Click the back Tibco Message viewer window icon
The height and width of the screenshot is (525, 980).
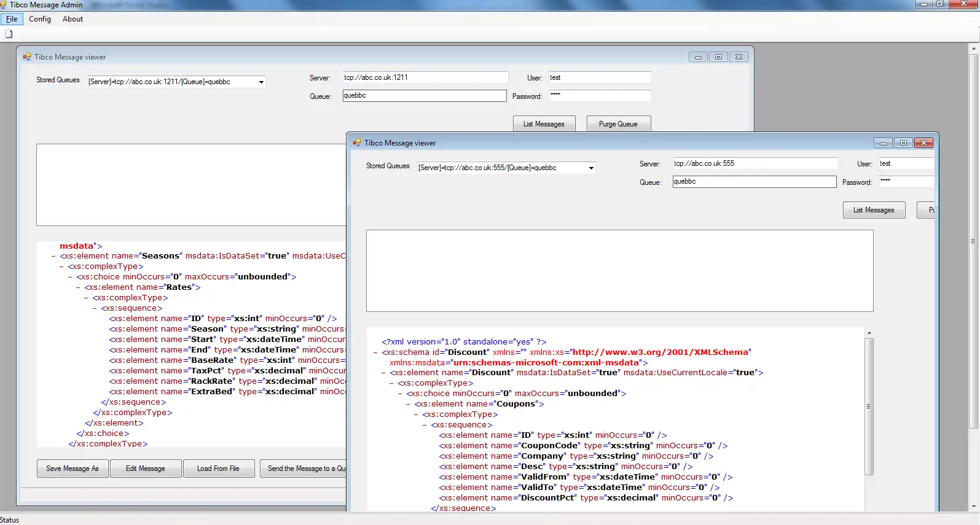click(27, 57)
